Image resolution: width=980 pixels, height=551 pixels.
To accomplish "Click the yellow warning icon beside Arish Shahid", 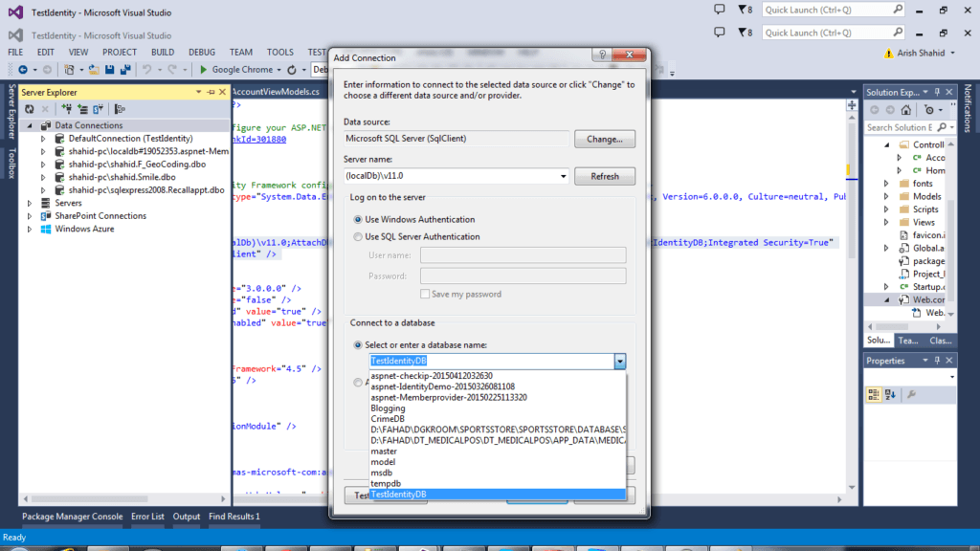I will [x=889, y=54].
